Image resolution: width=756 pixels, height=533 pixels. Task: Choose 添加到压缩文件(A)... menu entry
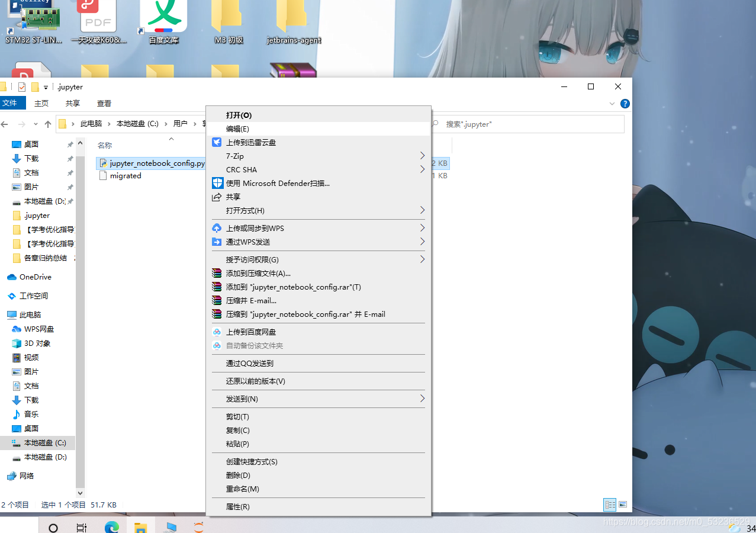(x=319, y=273)
